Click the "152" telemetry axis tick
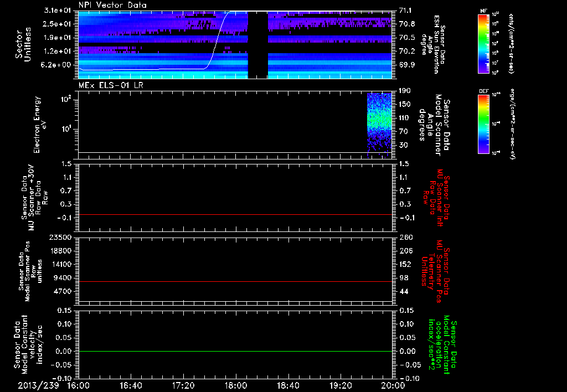The image size is (567, 392). [406, 264]
